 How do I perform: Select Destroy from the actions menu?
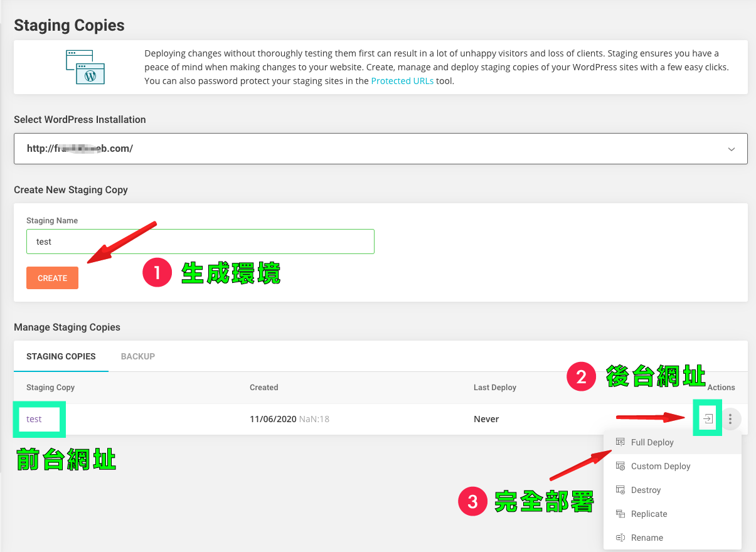pos(673,490)
